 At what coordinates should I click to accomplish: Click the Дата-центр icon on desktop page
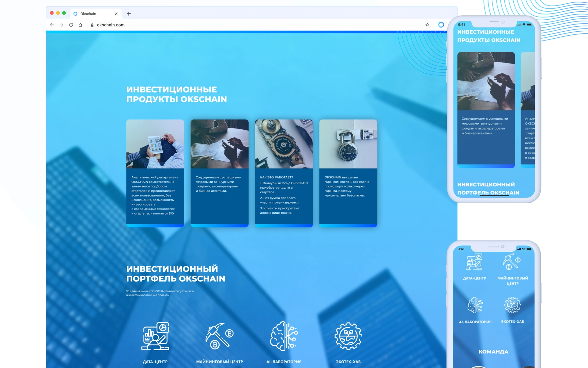tap(155, 336)
